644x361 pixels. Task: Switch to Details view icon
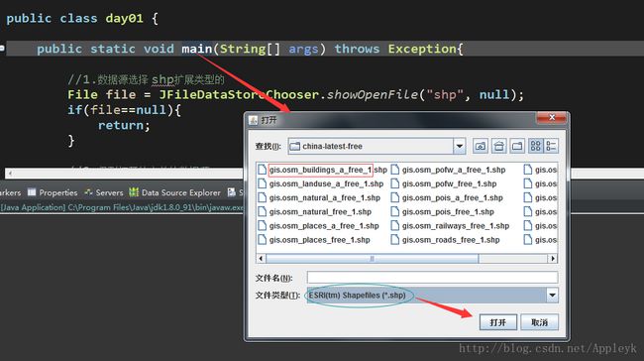pos(551,146)
